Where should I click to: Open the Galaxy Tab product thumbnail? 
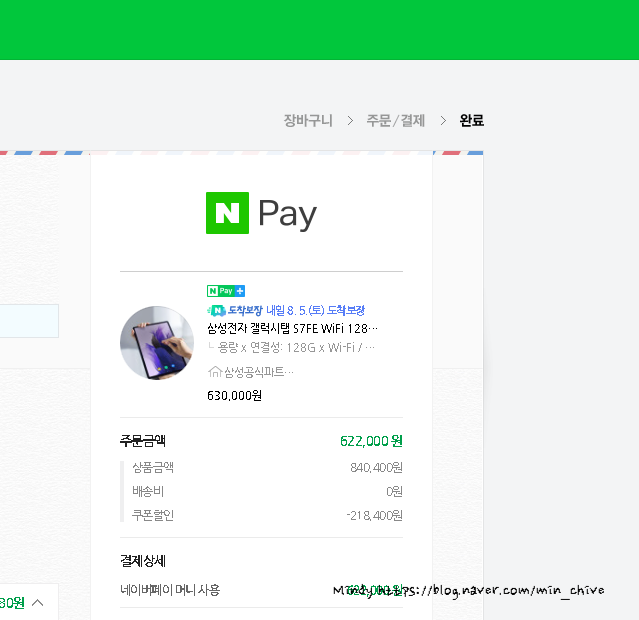157,343
